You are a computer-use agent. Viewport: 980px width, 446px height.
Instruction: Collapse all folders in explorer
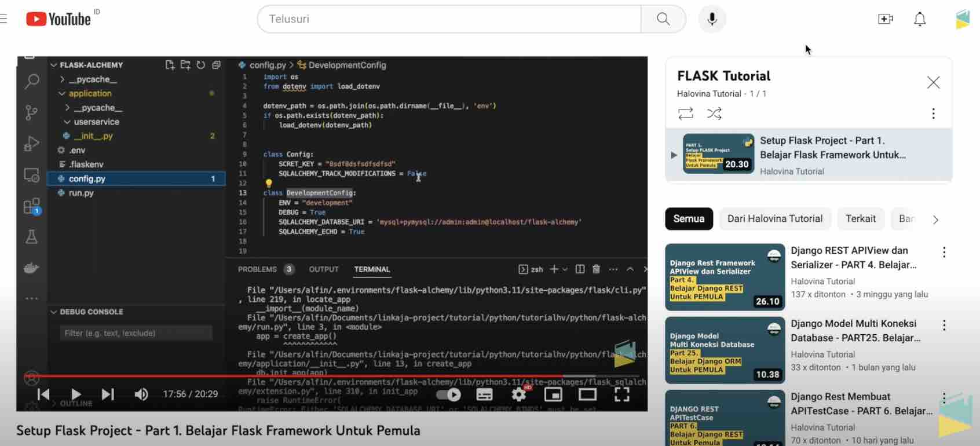tap(216, 65)
